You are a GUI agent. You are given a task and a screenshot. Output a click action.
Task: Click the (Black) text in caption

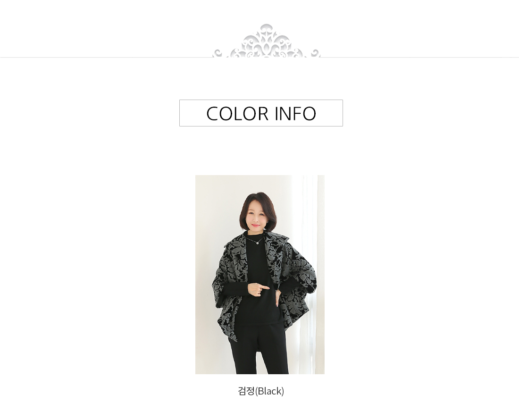(x=270, y=391)
